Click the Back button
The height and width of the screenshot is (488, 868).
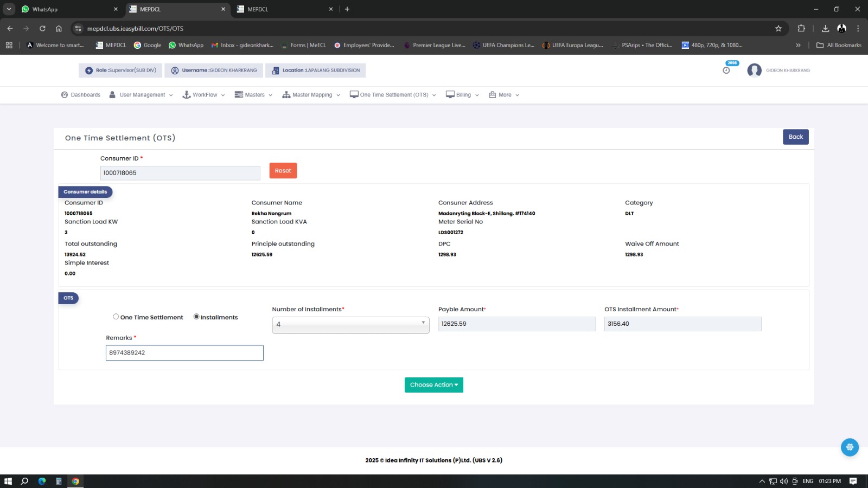[x=795, y=137]
